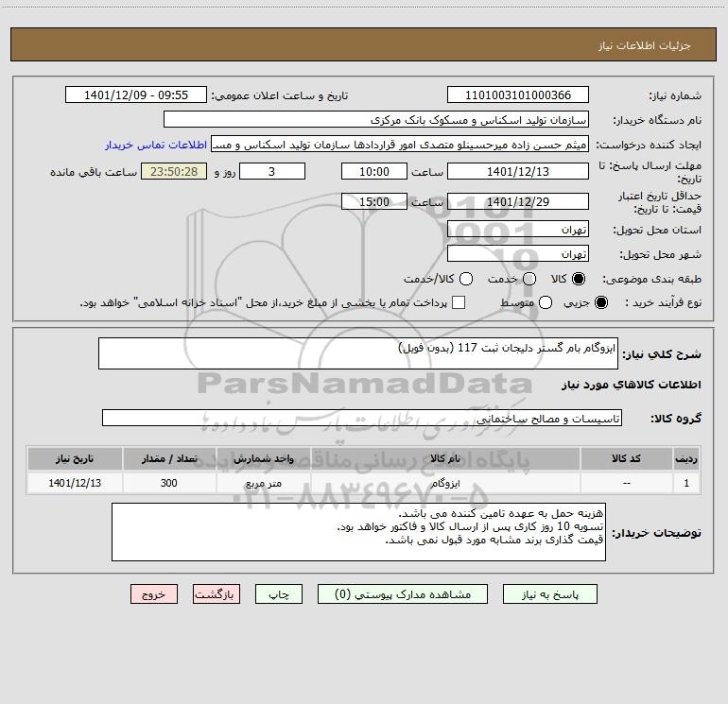Open the اطلاعات تماس خریدار link
The image size is (728, 704).
pos(156,145)
